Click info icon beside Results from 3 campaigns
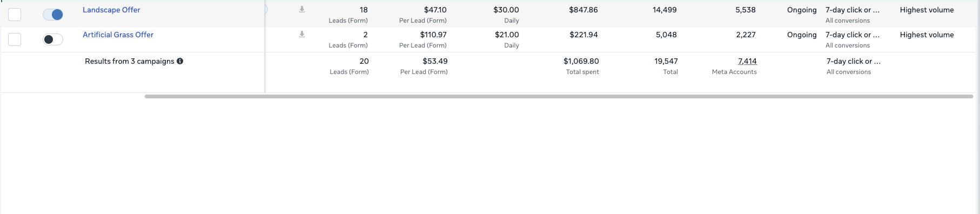Image resolution: width=980 pixels, height=214 pixels. pos(180,61)
